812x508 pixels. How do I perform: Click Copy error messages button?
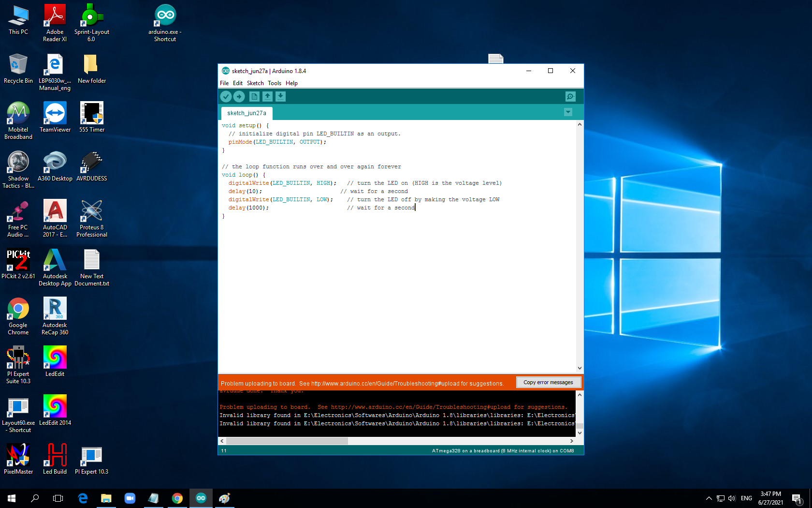[549, 382]
